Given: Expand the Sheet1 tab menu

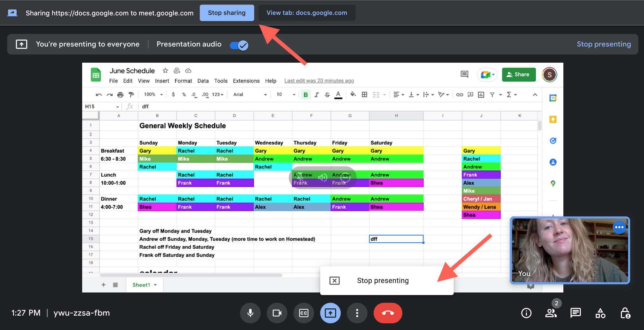Looking at the screenshot, I should 155,285.
